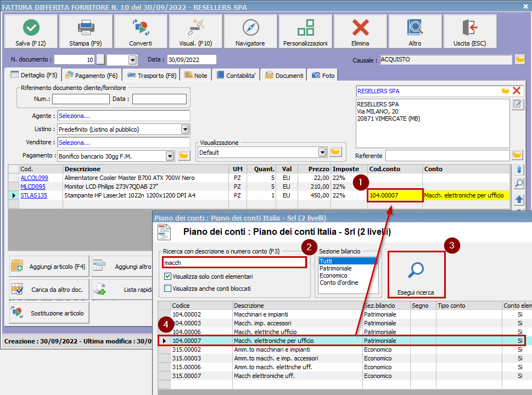Enable 'Visualizza anche conti bloccati' checkbox
This screenshot has width=532, height=395.
[x=168, y=288]
